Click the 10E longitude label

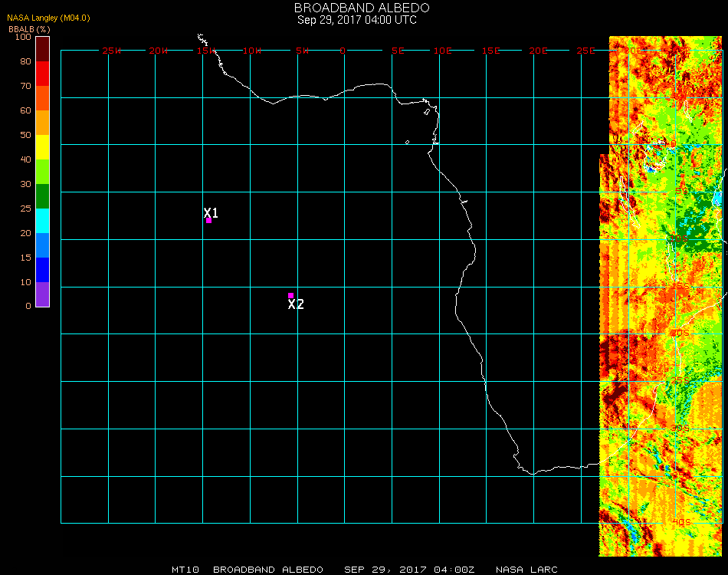coord(442,51)
